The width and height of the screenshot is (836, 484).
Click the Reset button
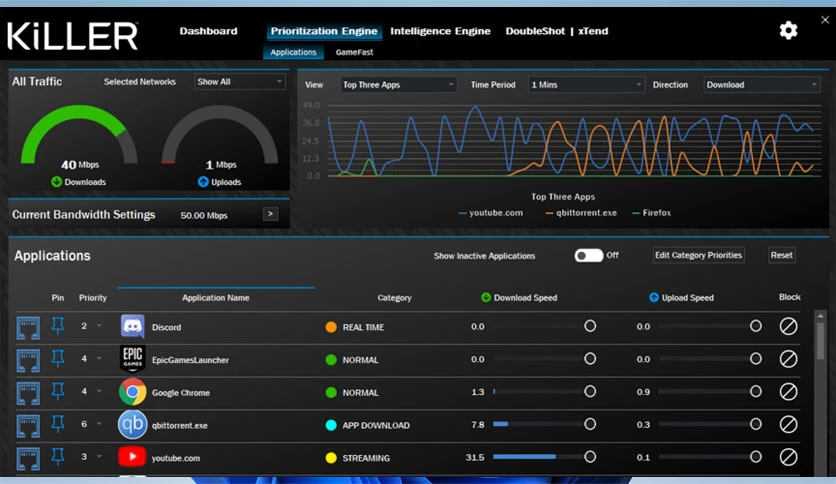(782, 255)
